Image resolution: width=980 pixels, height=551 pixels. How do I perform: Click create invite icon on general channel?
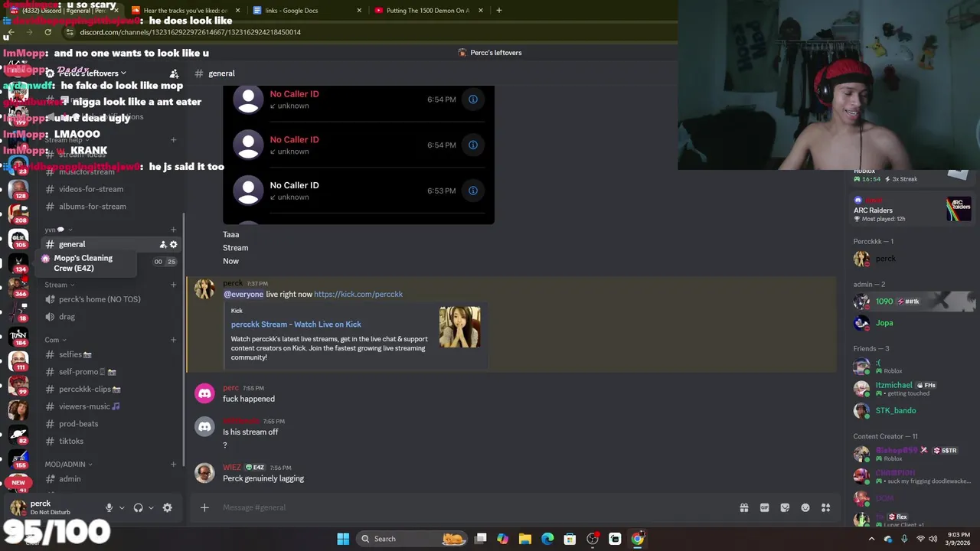coord(163,244)
